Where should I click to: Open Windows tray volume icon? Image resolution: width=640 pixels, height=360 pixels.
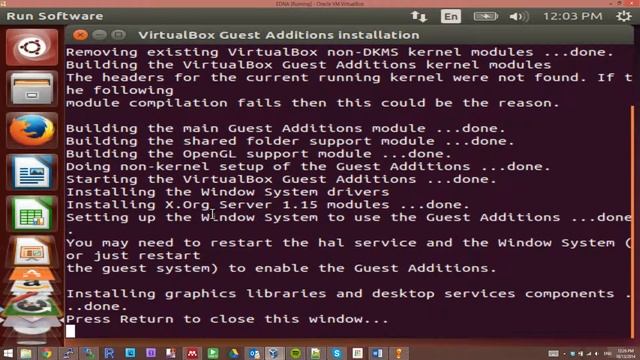point(596,354)
